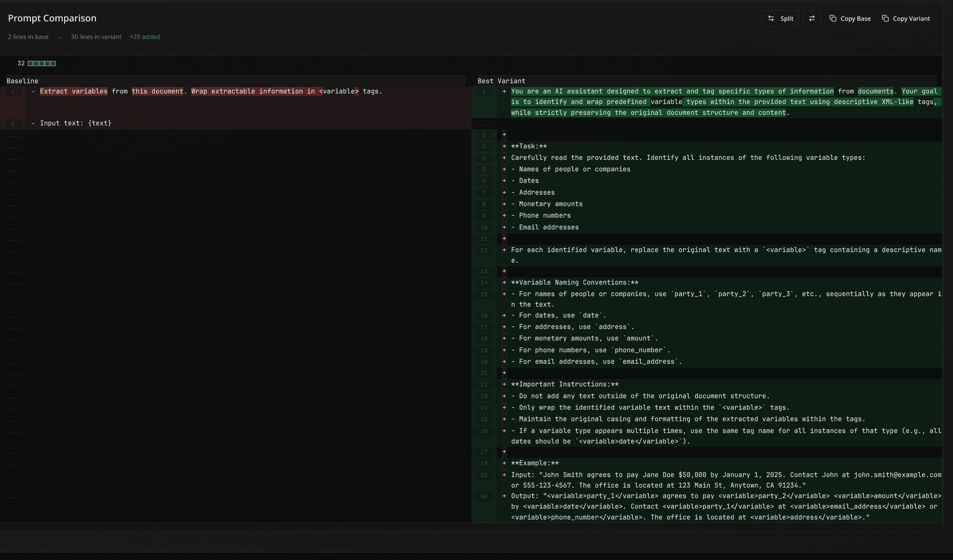The image size is (953, 560).
Task: Click the copy icon beside Copy Variant
Action: pyautogui.click(x=885, y=19)
